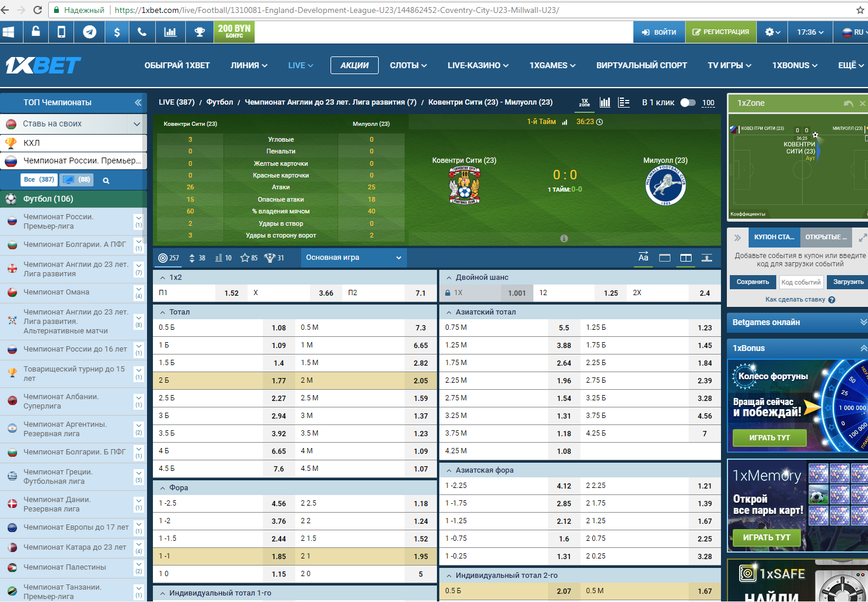The width and height of the screenshot is (868, 602).
Task: Click the ВОЙТИ login button
Action: click(659, 32)
